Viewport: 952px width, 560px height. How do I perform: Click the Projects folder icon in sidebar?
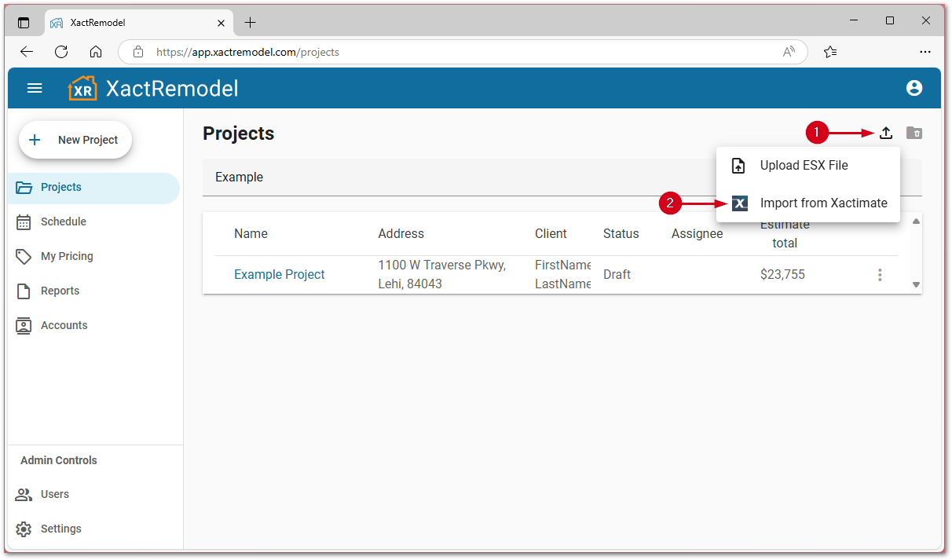click(x=24, y=188)
